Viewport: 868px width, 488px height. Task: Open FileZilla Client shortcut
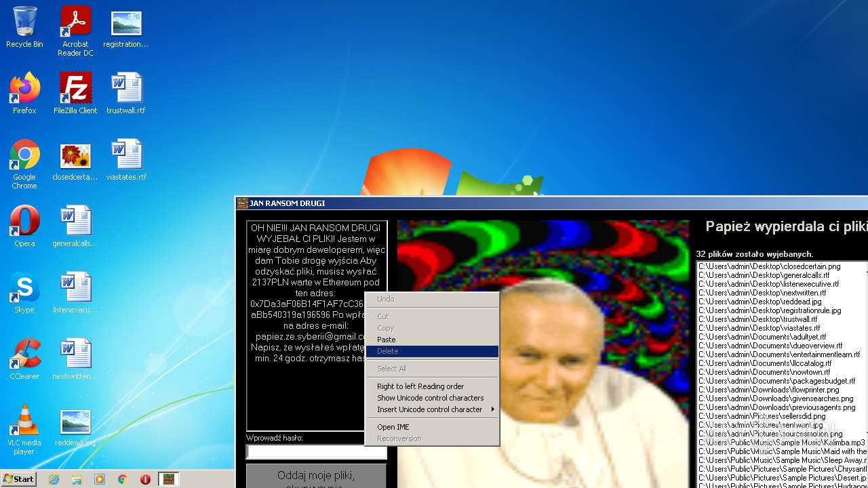75,94
